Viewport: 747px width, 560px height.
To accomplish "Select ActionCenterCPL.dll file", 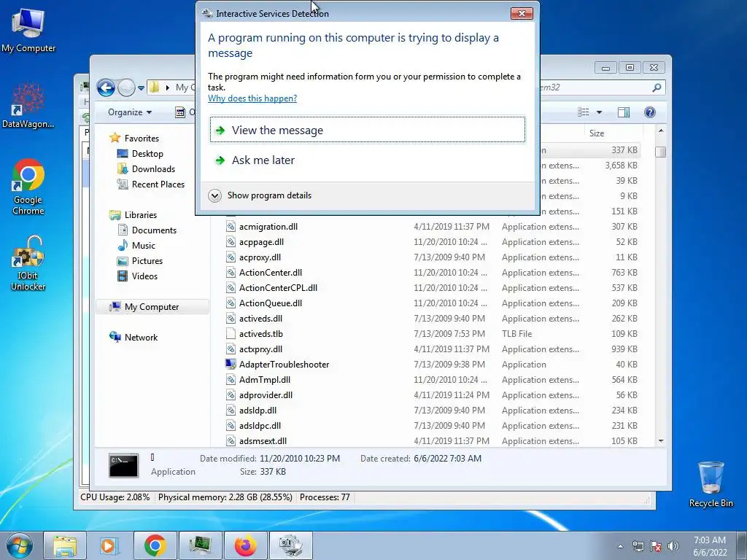I will click(x=432, y=287).
